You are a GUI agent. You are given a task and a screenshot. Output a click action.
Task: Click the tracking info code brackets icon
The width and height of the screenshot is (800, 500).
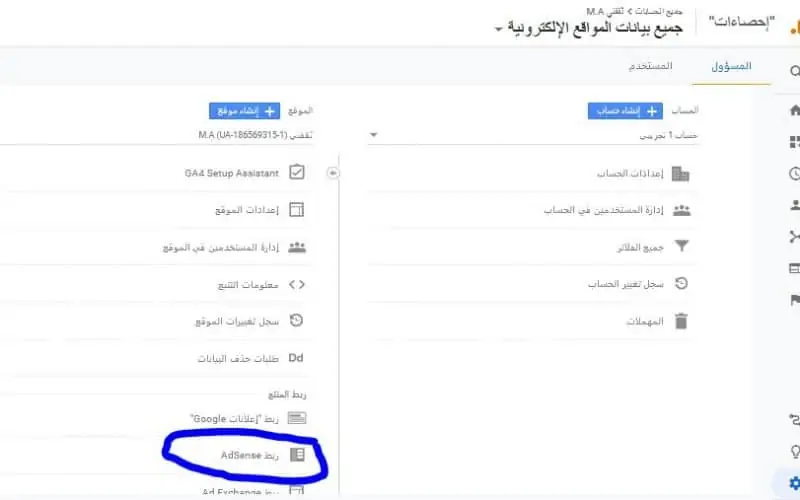point(296,284)
